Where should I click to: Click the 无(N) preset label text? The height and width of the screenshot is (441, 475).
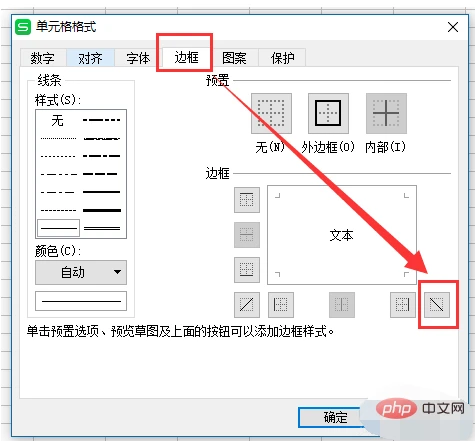[270, 147]
